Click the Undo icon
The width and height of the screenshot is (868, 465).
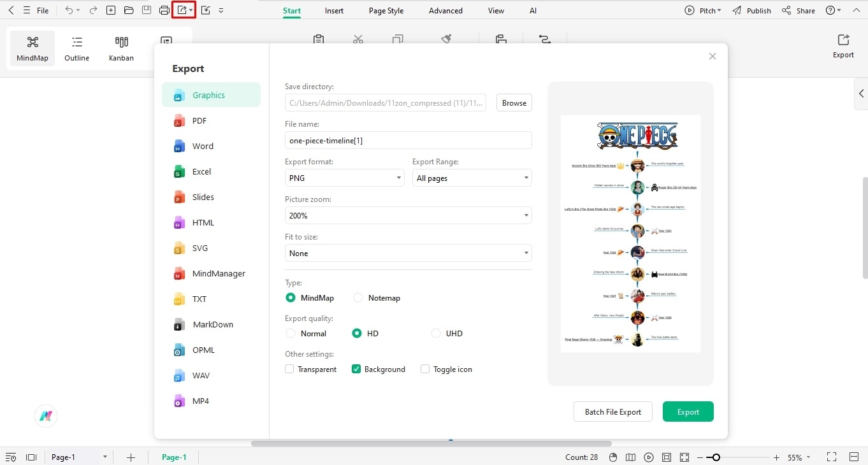(69, 10)
